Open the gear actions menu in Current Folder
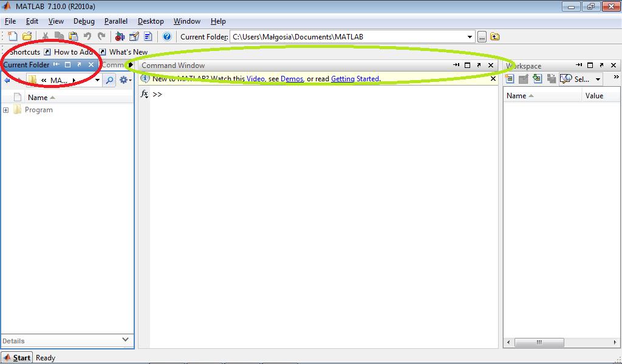Screen dimensions: 622x364 [125, 81]
